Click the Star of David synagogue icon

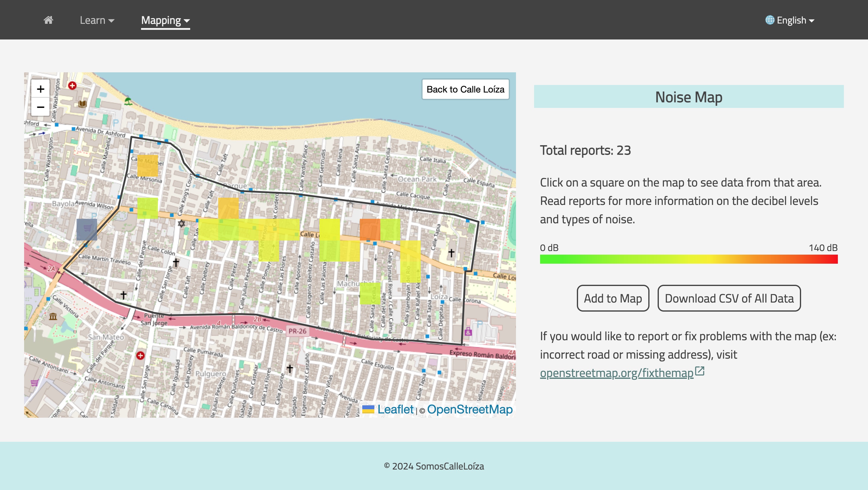coord(181,224)
